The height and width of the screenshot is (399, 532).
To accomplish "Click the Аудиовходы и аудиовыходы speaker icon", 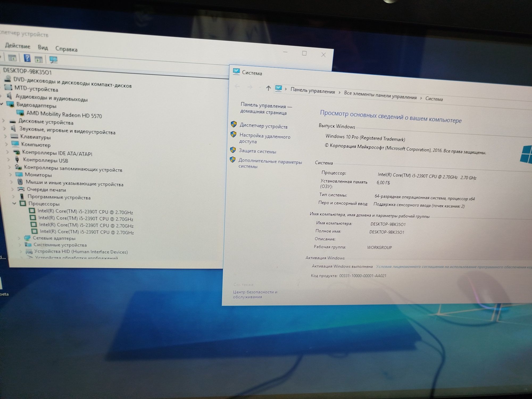I will click(10, 95).
